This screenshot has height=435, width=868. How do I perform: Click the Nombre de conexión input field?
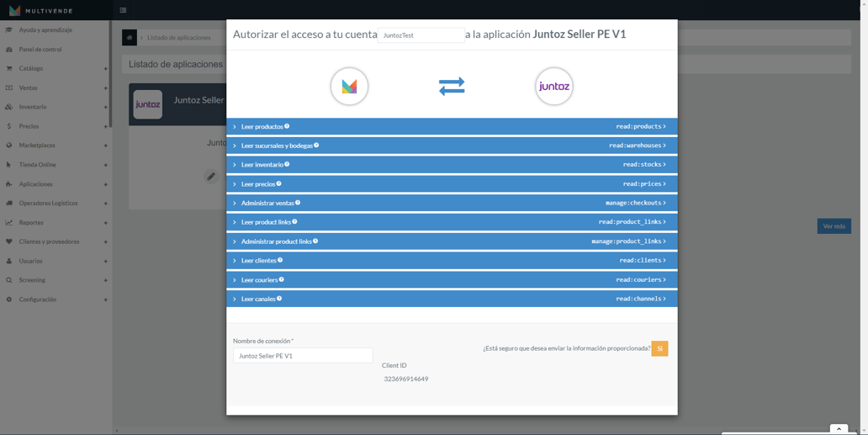pos(303,355)
